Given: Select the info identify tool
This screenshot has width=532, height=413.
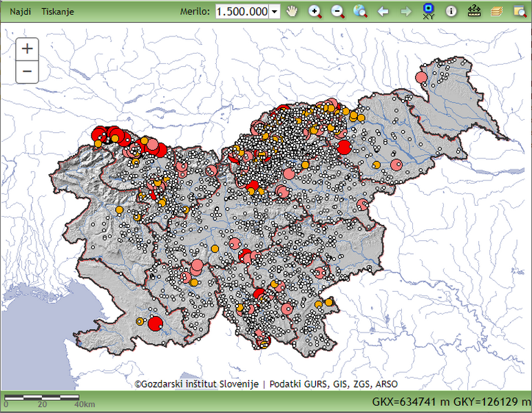Looking at the screenshot, I should point(451,12).
